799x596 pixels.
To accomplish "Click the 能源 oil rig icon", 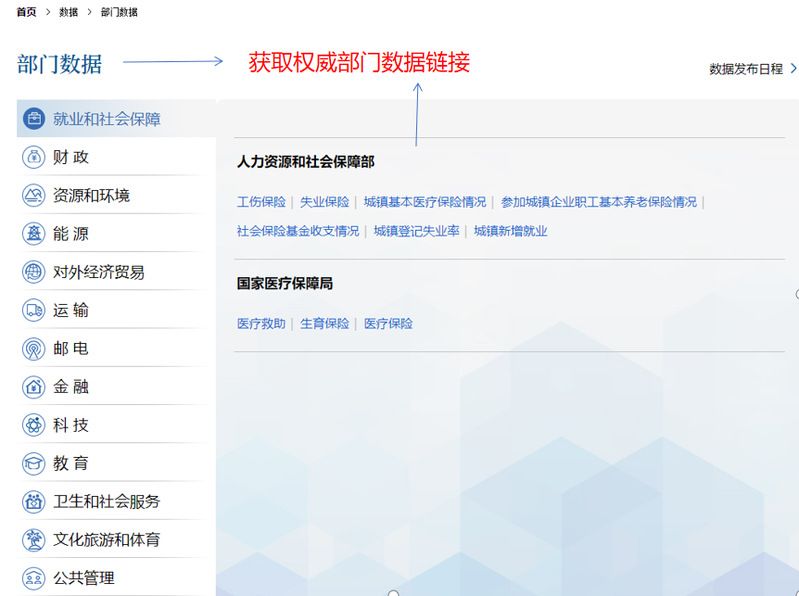I will pyautogui.click(x=34, y=234).
